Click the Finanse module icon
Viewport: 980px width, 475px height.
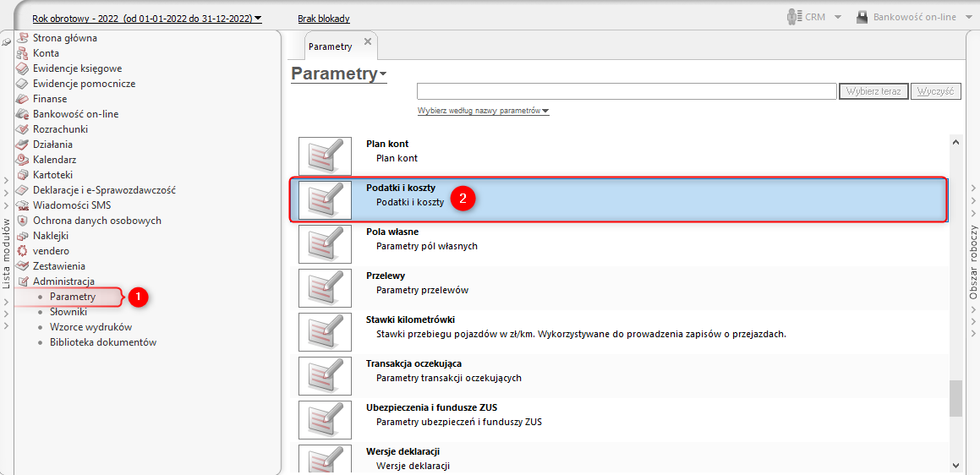22,99
